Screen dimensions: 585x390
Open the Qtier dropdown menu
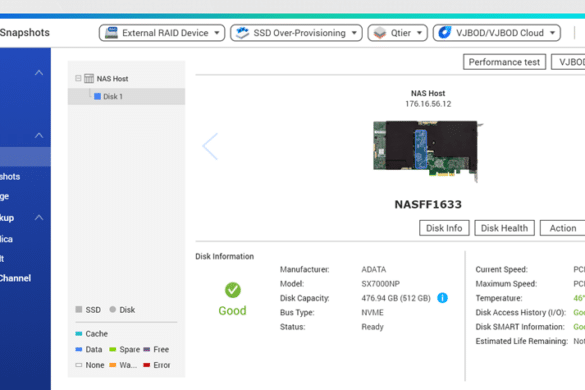(397, 33)
